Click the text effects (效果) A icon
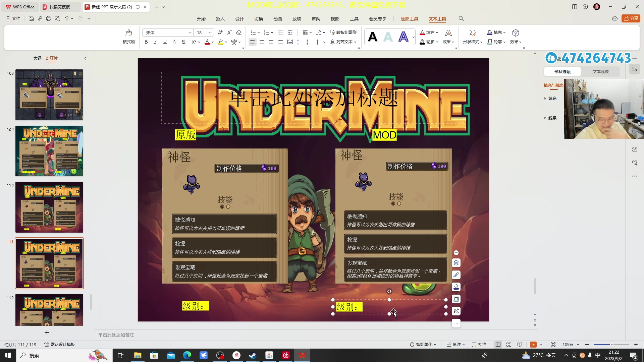Screen dimensions: 644x362 click(x=448, y=33)
